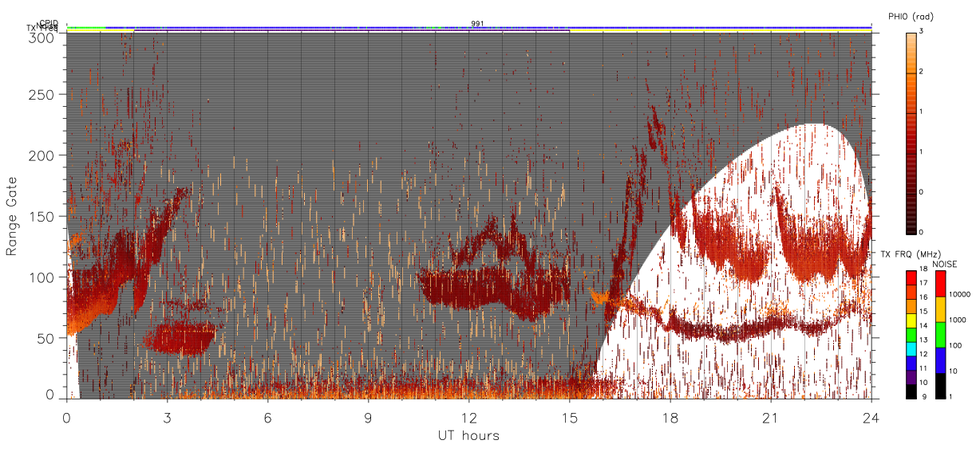This screenshot has width=980, height=452.
Task: Click the UT hours tick label 21
Action: click(770, 417)
